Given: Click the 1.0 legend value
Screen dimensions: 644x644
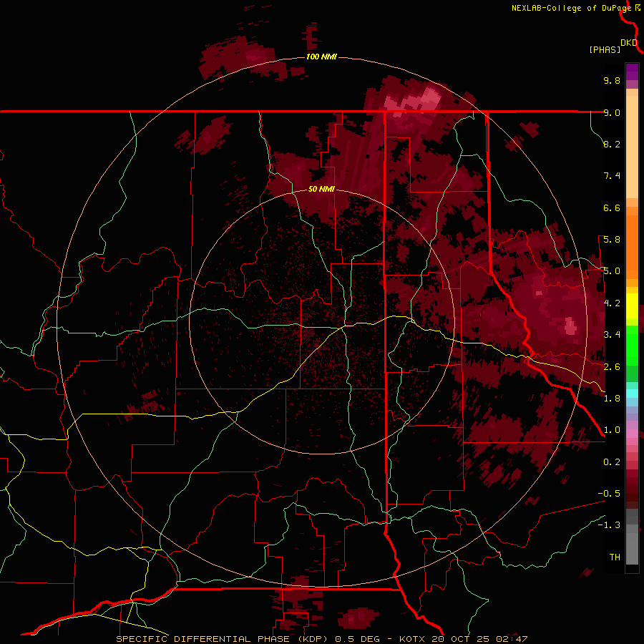Looking at the screenshot, I should pyautogui.click(x=612, y=430).
